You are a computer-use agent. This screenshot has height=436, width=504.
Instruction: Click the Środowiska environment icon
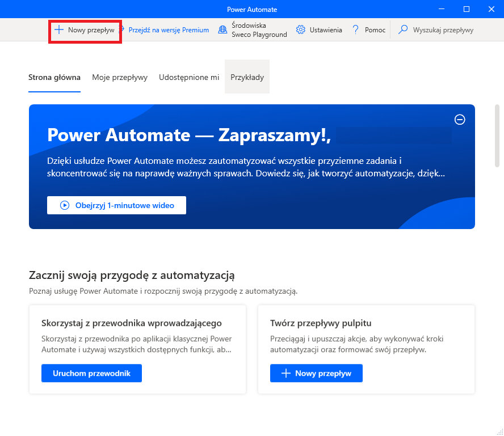(x=222, y=30)
